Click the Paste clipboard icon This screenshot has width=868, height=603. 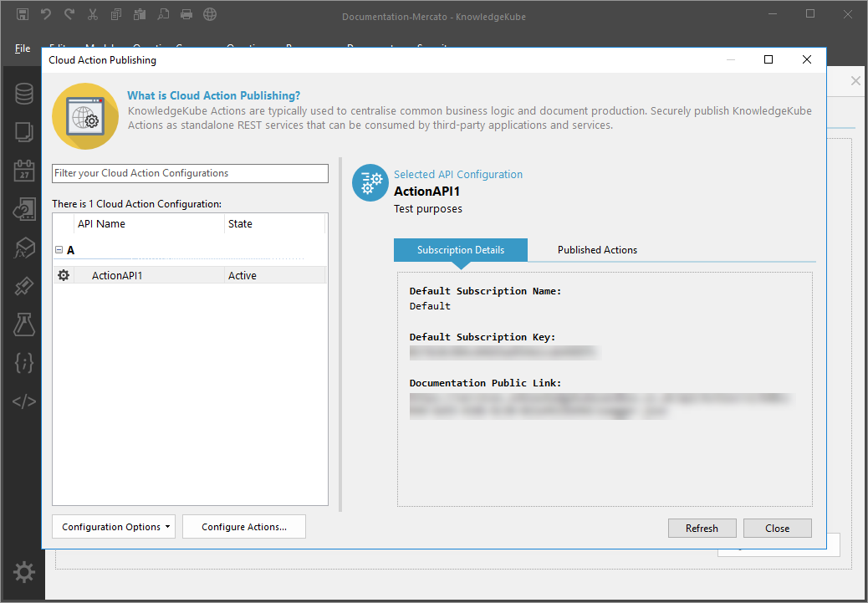click(x=140, y=14)
